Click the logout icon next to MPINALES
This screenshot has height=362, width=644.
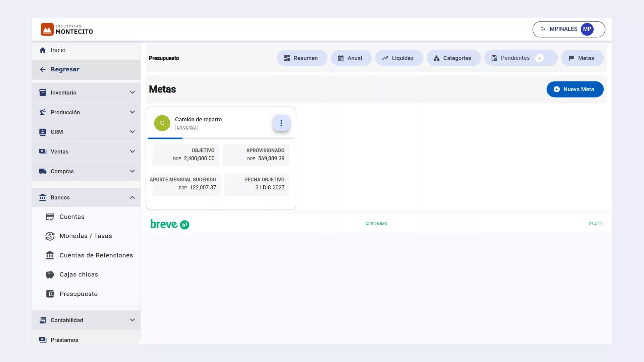pyautogui.click(x=543, y=29)
